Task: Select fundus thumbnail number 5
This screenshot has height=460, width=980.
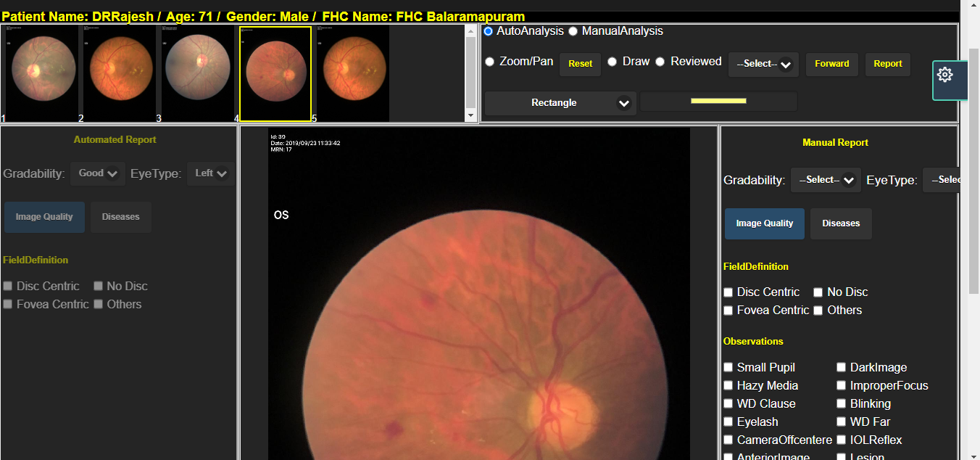Action: click(x=353, y=74)
